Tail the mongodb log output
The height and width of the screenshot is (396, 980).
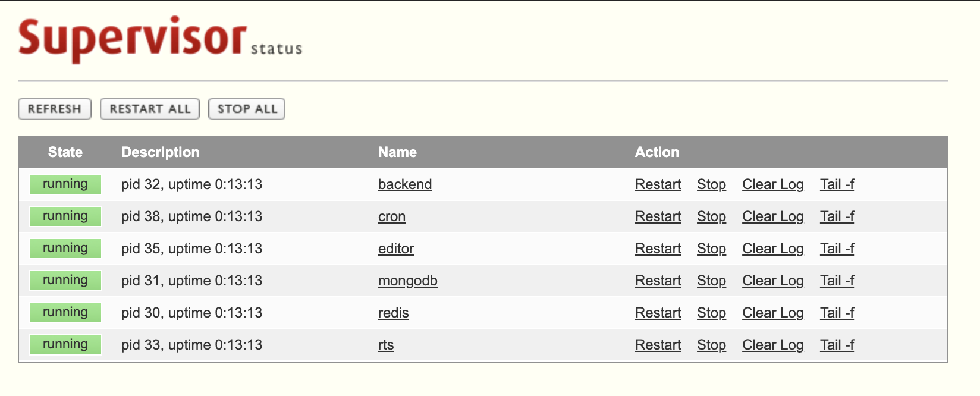click(837, 281)
